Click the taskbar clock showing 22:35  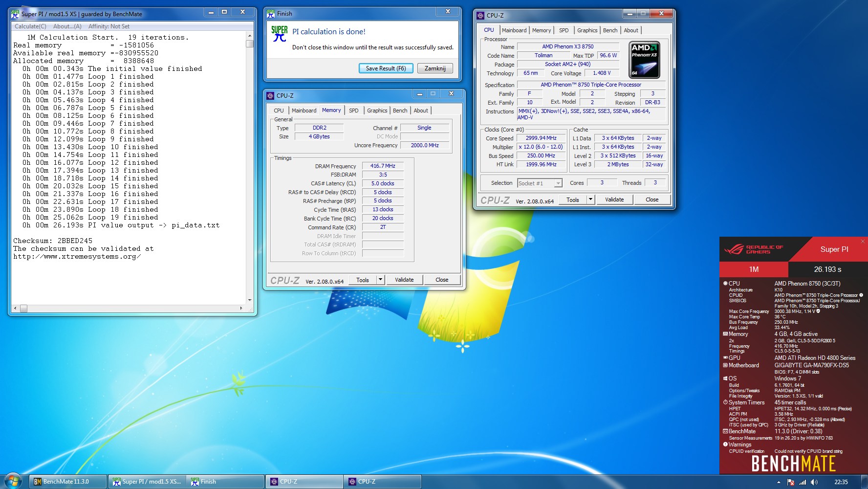pyautogui.click(x=841, y=482)
